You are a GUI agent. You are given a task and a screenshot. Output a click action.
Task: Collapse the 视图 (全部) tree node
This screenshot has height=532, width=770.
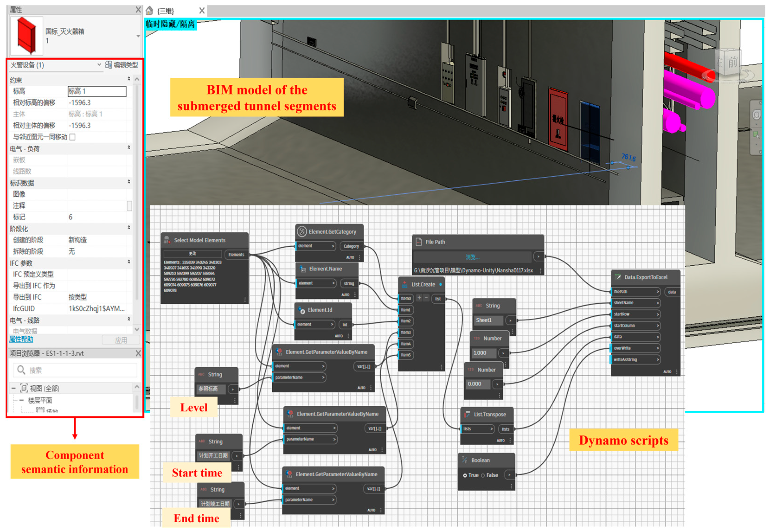click(13, 388)
